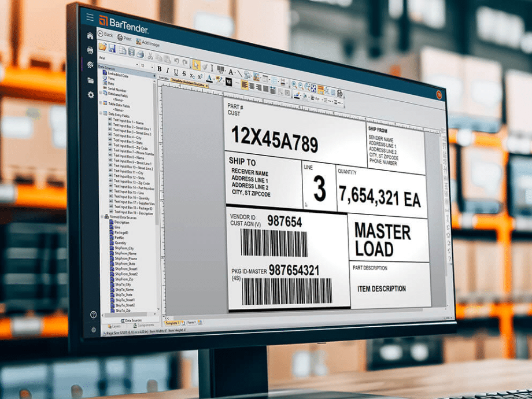Open the barcode tool dropdown arrow
532x399 pixels.
pos(226,71)
